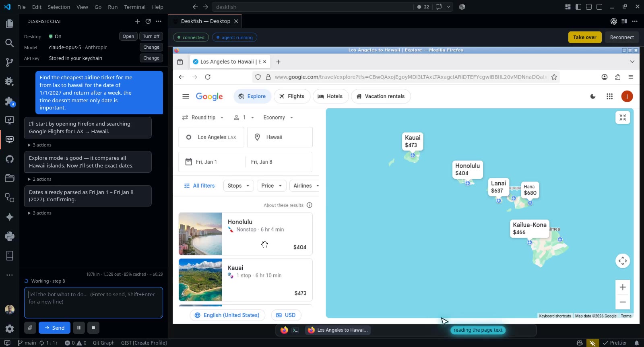Open Extensions view with badge

tap(10, 101)
